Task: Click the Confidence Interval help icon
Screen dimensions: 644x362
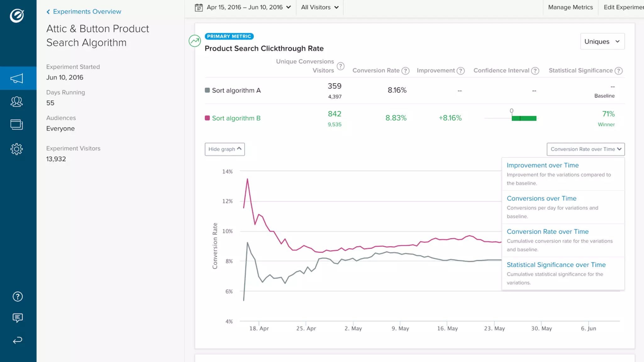Action: click(x=535, y=71)
